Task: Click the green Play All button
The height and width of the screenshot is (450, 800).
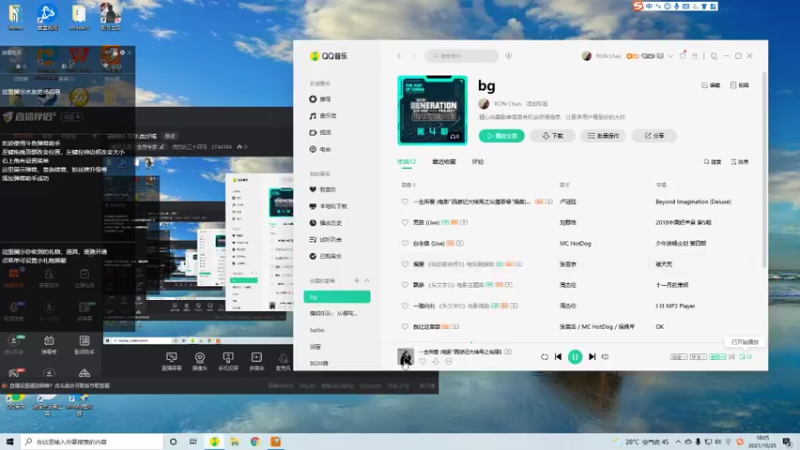Action: click(502, 136)
